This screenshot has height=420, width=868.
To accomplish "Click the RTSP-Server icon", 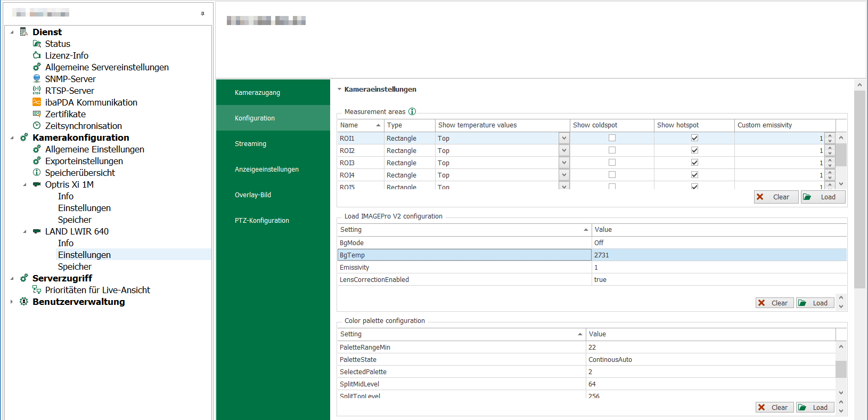I will (37, 91).
